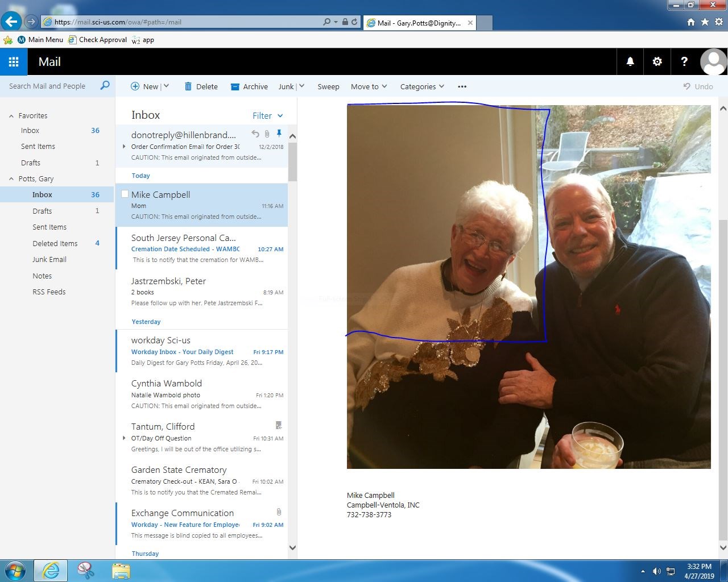This screenshot has height=582, width=728.
Task: Click the Delete button
Action: [x=201, y=86]
